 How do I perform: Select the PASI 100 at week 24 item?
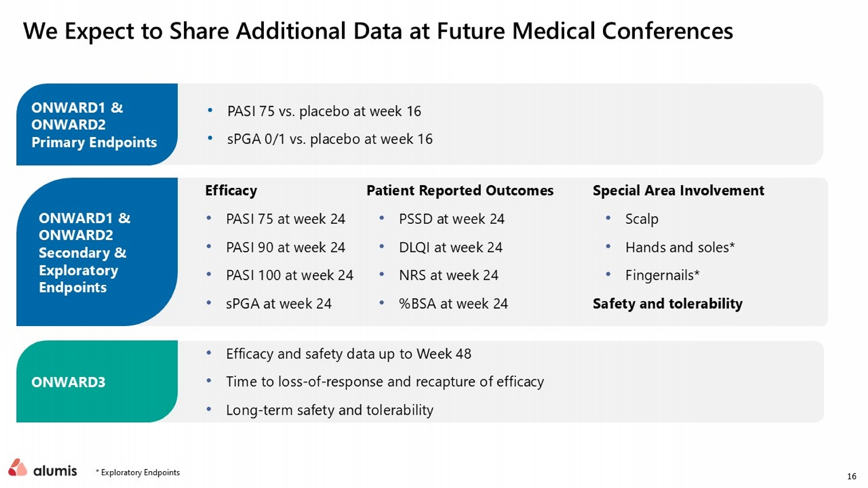[x=289, y=276]
